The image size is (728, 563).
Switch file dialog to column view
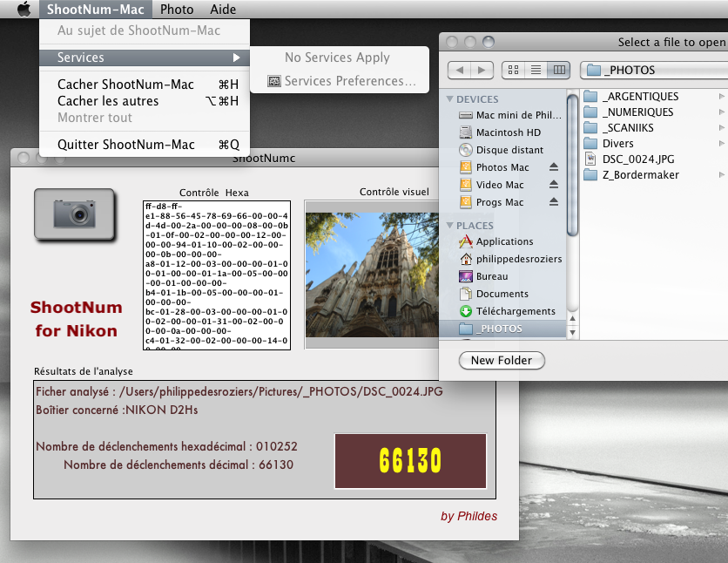click(558, 70)
